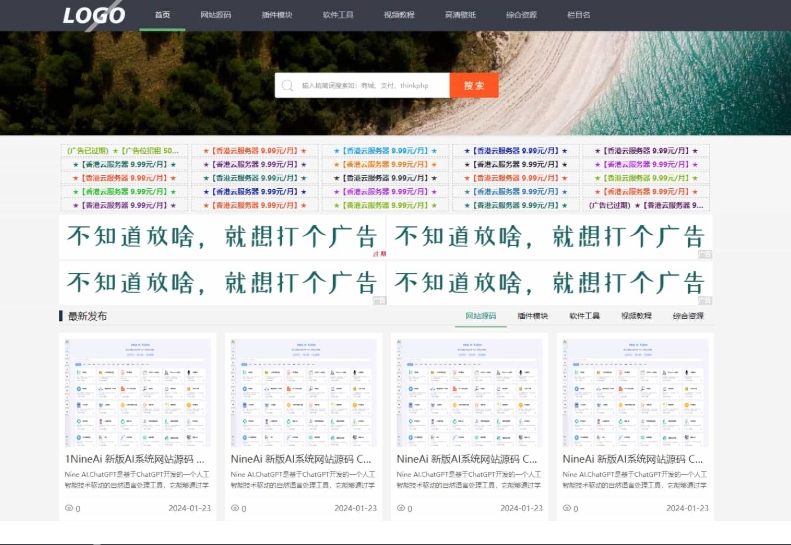Open the first text ad link 广告已过期
Viewport: 791px width, 545px height.
click(87, 151)
